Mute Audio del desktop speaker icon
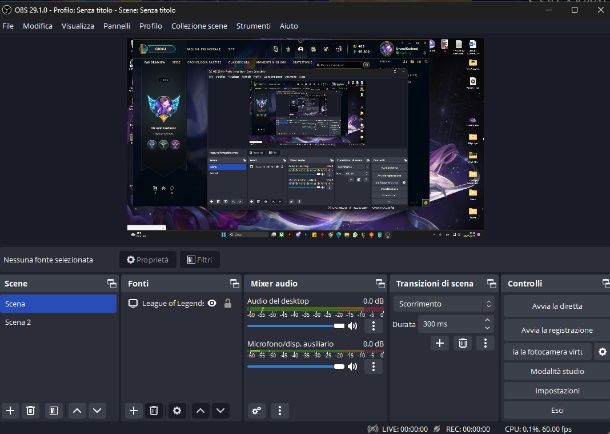The width and height of the screenshot is (610, 434). (352, 326)
